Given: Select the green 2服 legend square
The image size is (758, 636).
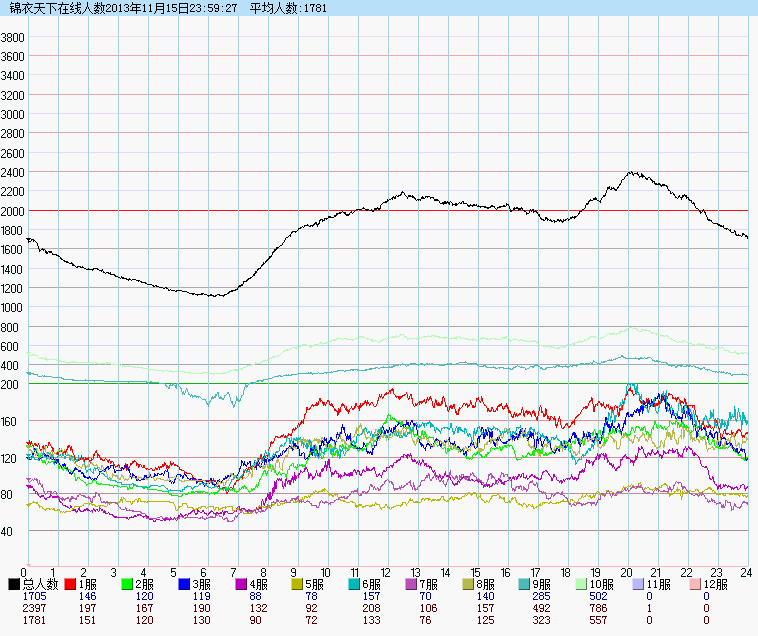Looking at the screenshot, I should (128, 583).
